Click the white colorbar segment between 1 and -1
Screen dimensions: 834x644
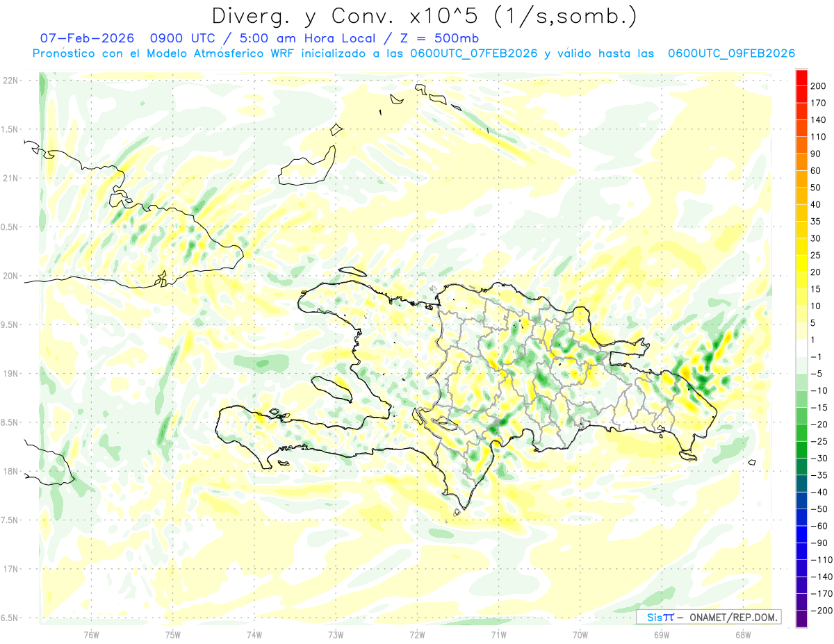coord(802,349)
